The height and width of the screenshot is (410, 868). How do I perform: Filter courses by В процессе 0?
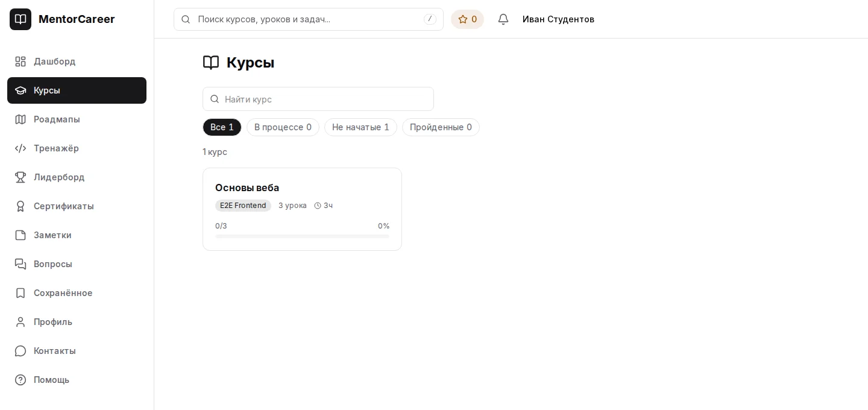(283, 127)
